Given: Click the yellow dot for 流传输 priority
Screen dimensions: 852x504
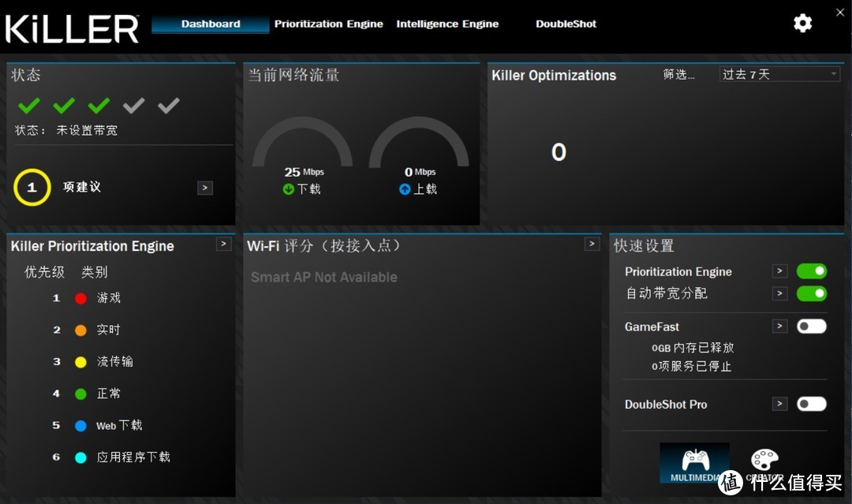Looking at the screenshot, I should pos(80,362).
